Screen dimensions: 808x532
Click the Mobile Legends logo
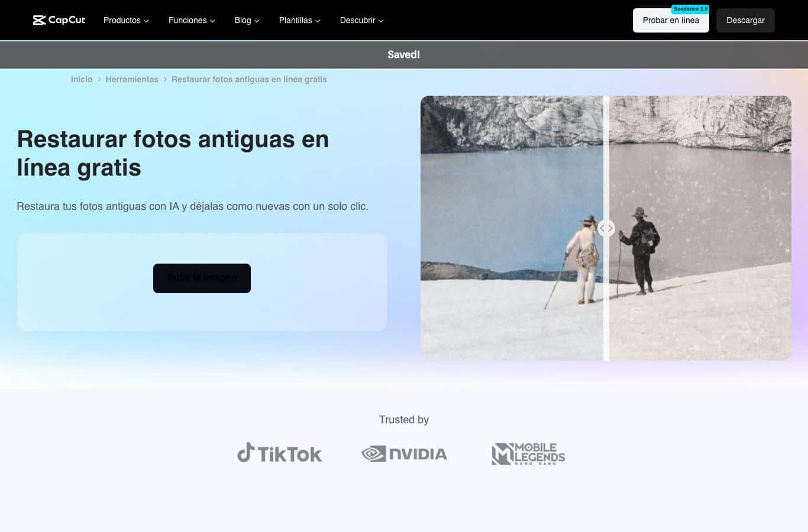click(x=528, y=453)
